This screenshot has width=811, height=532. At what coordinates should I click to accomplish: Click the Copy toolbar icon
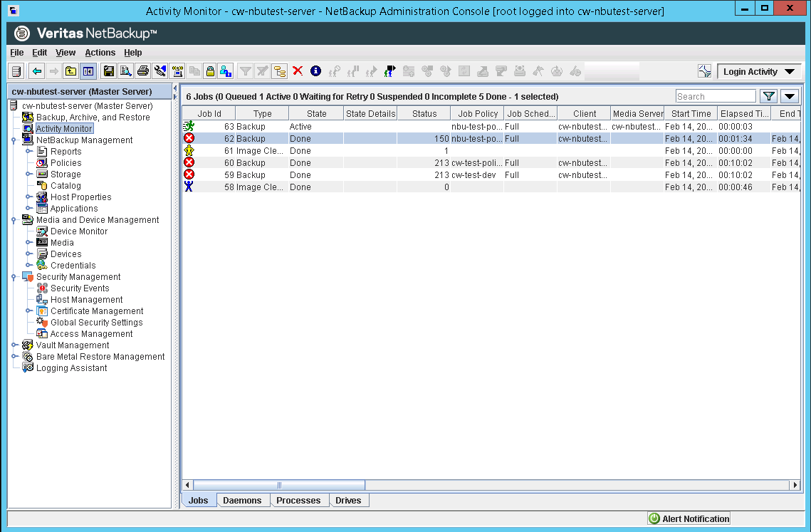pos(195,71)
